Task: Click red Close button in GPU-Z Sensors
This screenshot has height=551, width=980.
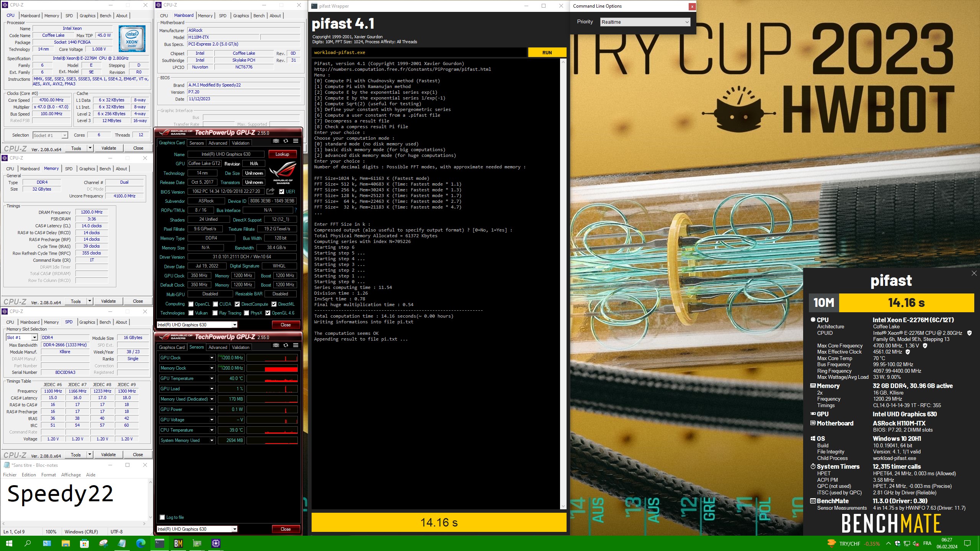Action: click(286, 529)
